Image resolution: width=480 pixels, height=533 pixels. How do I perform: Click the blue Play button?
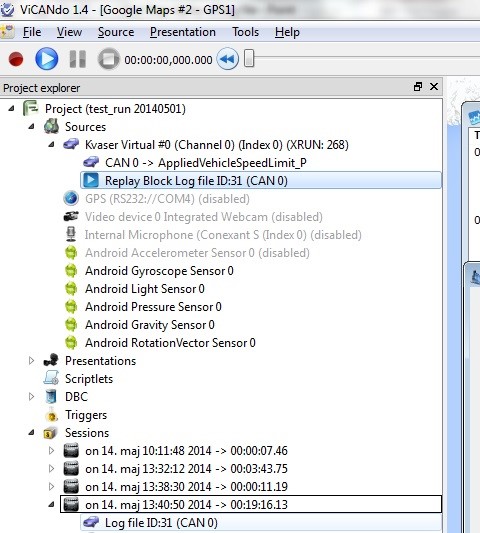[x=47, y=59]
